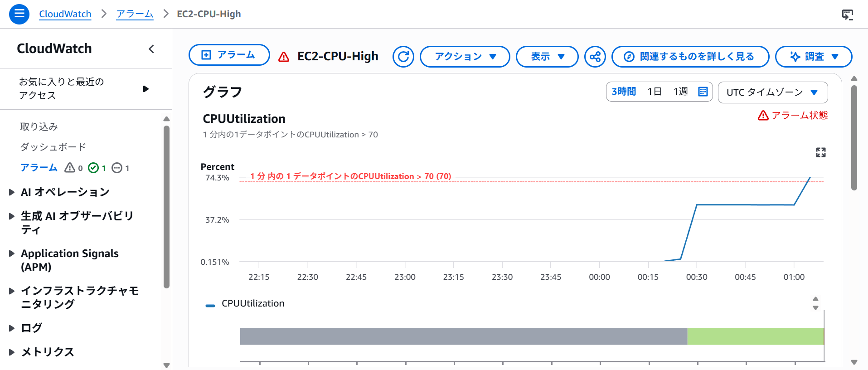Open the custom date range calendar icon

pos(703,92)
